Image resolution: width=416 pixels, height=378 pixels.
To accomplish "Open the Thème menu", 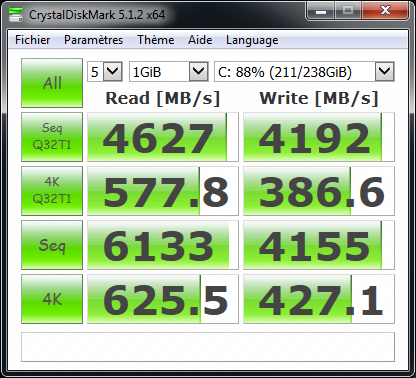I will (156, 40).
